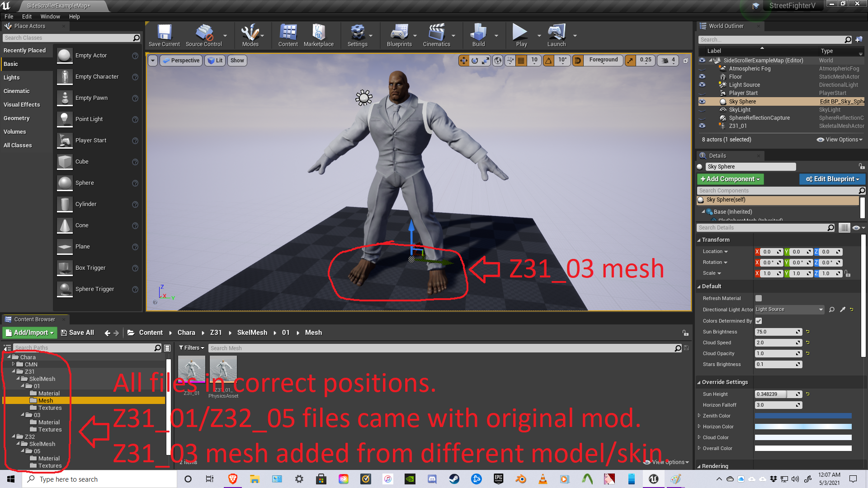Browse to Directional Light Actor asset
This screenshot has width=868, height=488.
(x=832, y=310)
